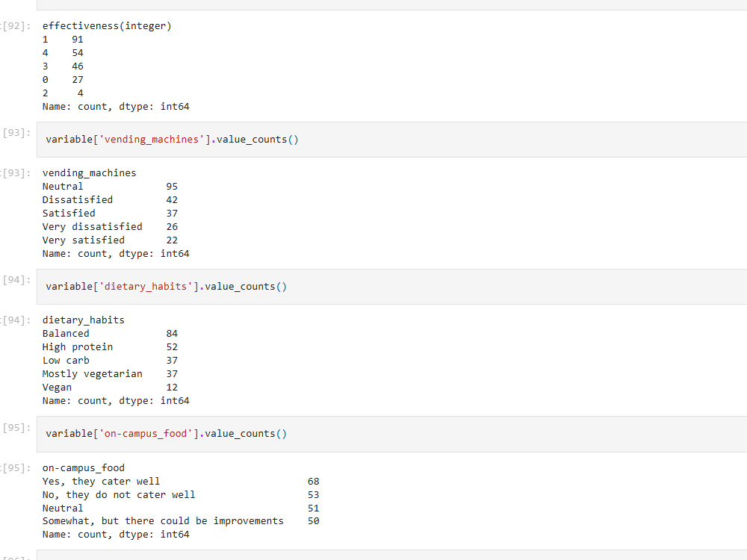Click the on-campus_food output header
747x560 pixels.
point(84,468)
